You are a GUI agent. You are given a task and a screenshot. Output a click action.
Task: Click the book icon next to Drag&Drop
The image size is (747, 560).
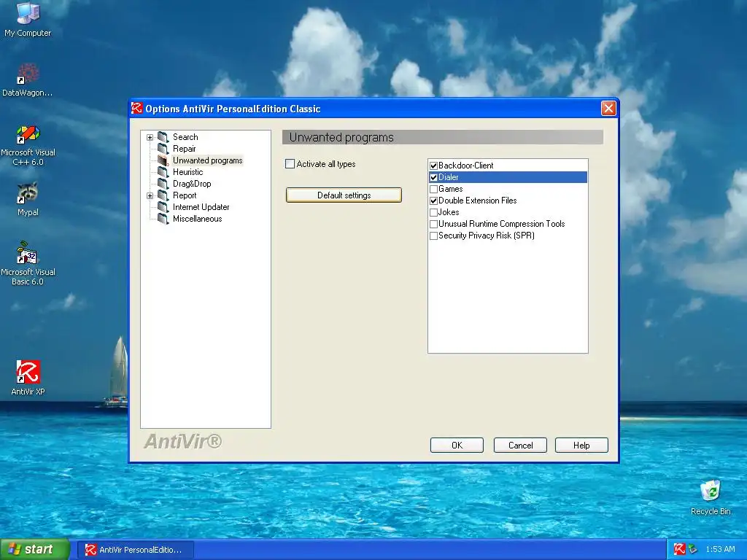[163, 184]
